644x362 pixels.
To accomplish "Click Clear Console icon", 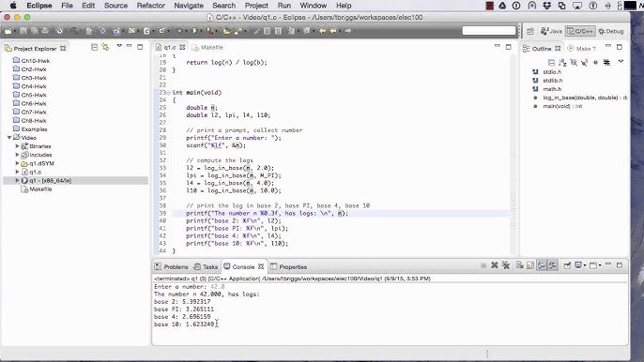I will (519, 265).
